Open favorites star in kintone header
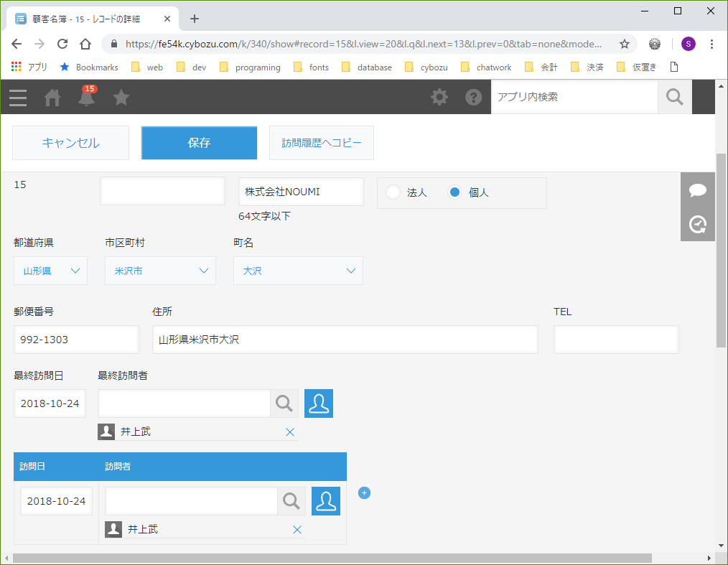This screenshot has height=565, width=728. [x=121, y=98]
